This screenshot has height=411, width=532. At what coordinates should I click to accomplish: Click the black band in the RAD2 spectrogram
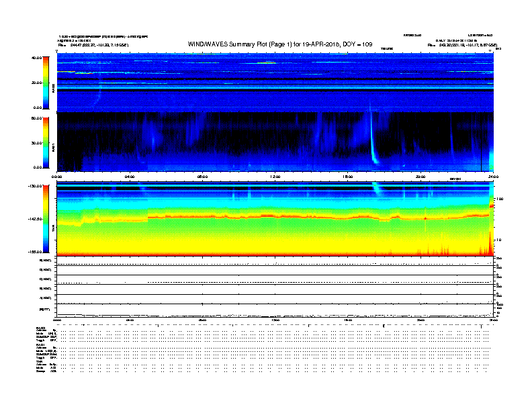tap(275, 91)
